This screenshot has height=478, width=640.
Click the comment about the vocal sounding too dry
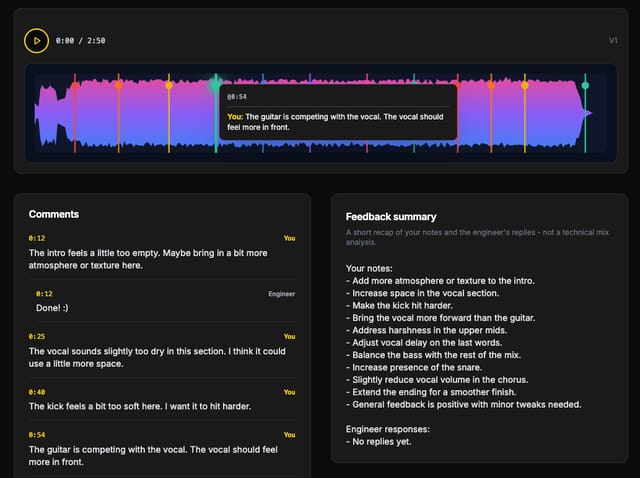click(157, 358)
